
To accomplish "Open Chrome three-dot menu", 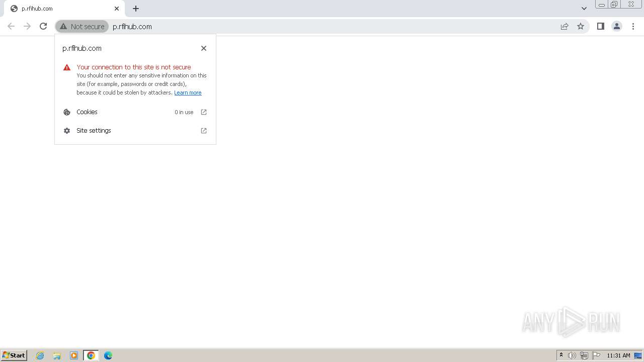I will (633, 26).
